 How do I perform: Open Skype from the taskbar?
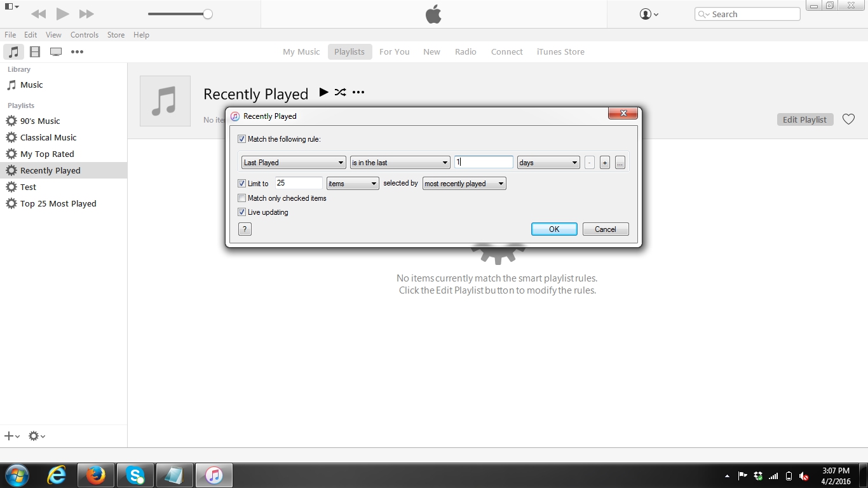tap(135, 475)
